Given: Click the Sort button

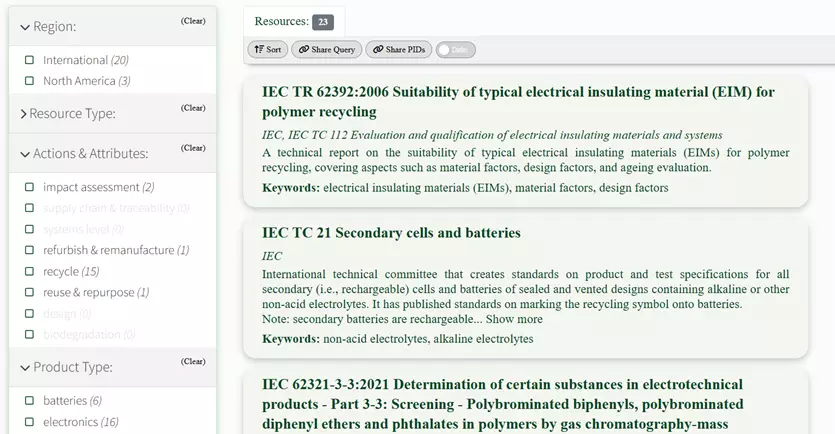Looking at the screenshot, I should (267, 50).
